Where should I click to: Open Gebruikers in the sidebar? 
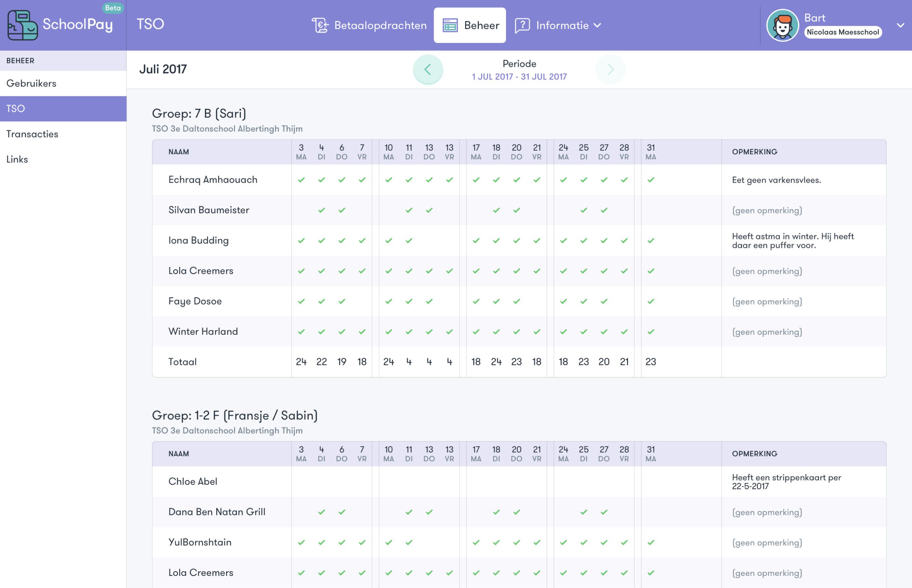click(31, 83)
